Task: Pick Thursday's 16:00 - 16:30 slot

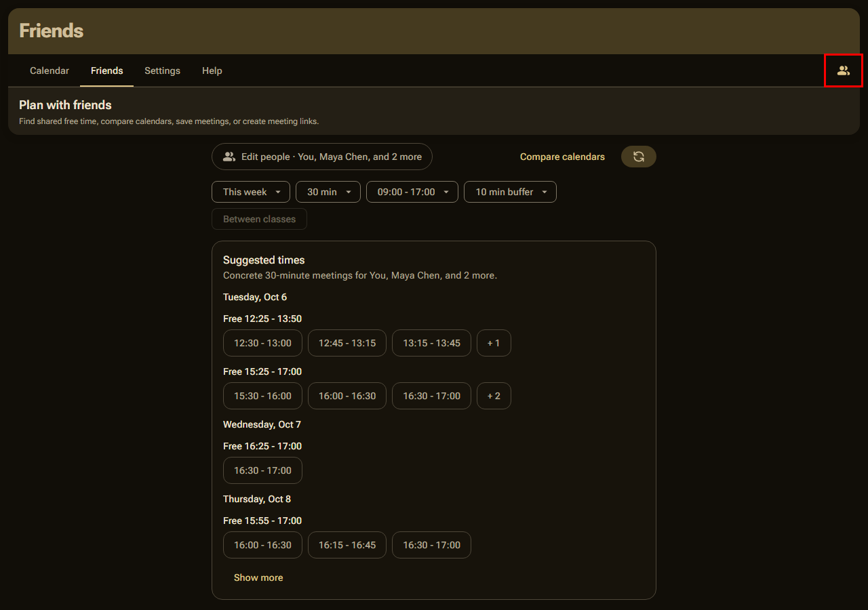Action: click(x=262, y=545)
